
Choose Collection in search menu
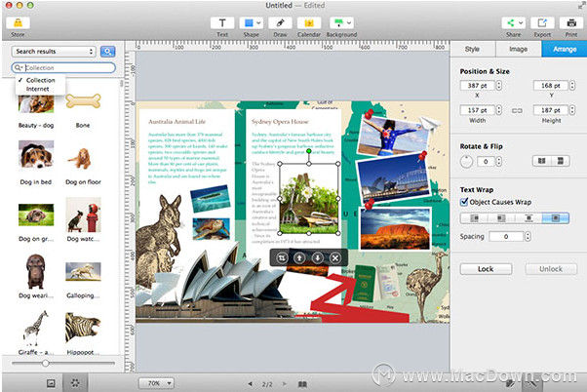(40, 80)
